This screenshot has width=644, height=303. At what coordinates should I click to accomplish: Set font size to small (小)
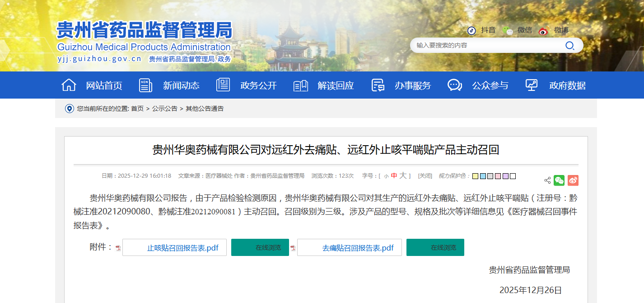point(386,176)
